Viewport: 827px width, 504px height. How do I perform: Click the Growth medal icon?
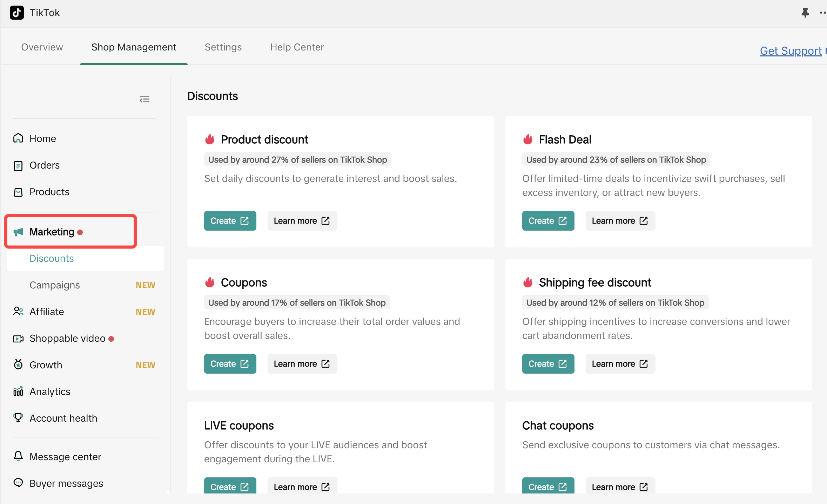18,365
